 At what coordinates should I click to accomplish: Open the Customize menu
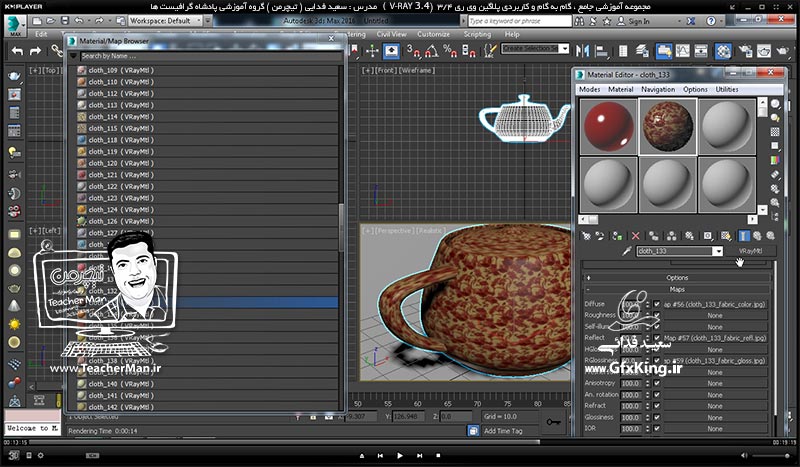tap(433, 34)
